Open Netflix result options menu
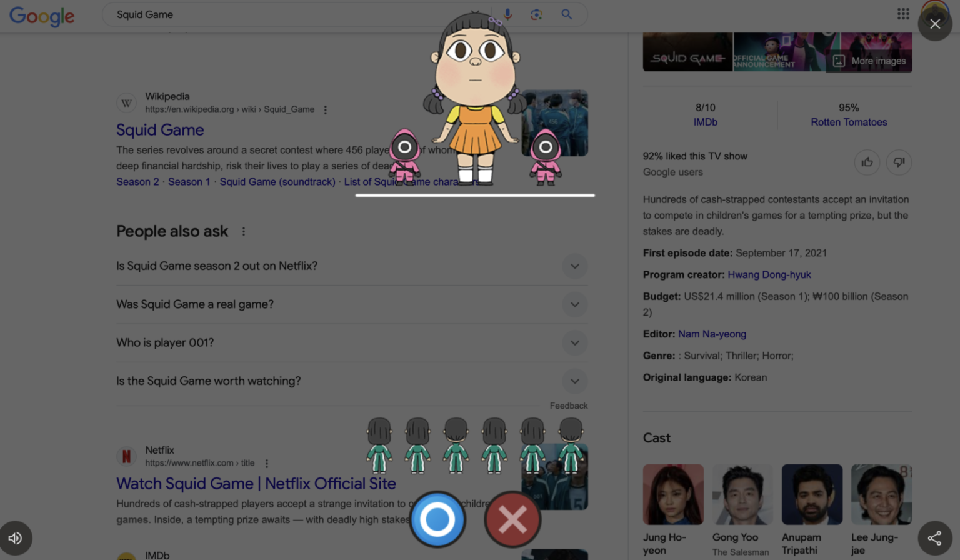This screenshot has width=960, height=560. tap(267, 464)
